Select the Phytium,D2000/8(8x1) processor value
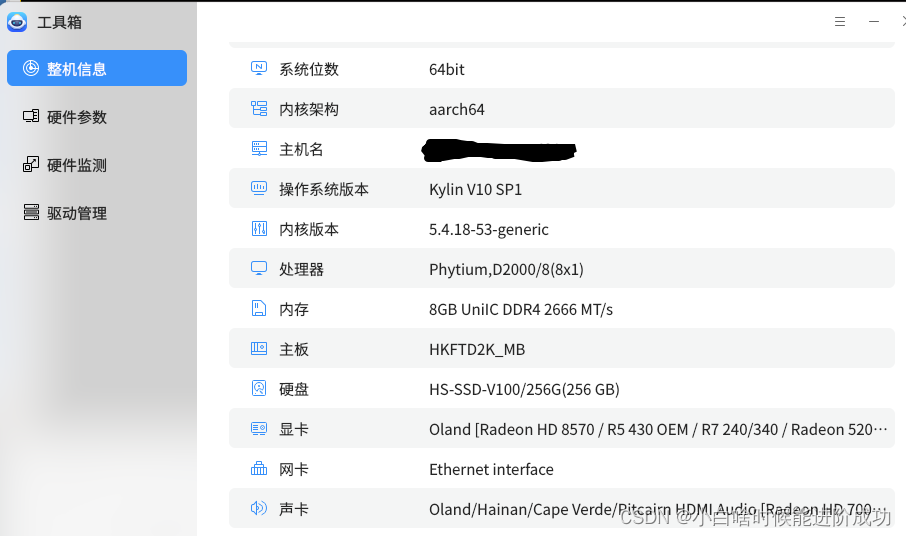Viewport: 906px width, 536px height. pyautogui.click(x=506, y=270)
